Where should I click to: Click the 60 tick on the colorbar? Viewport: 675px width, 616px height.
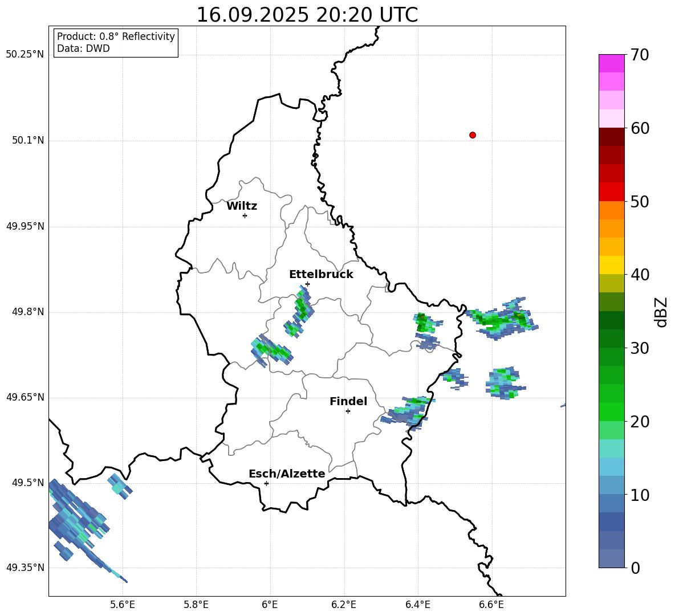tap(640, 128)
